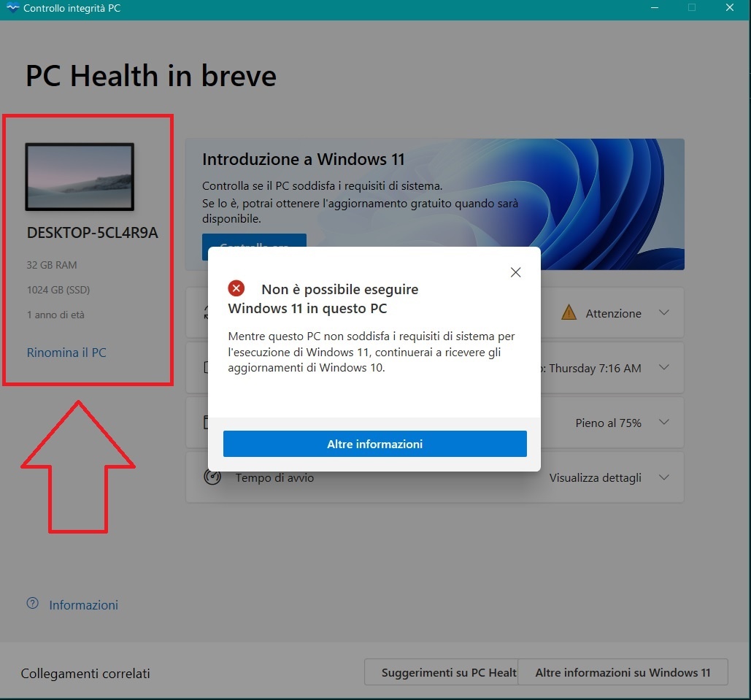Screen dimensions: 751x700
Task: Close the Windows 11 compatibility dialog
Action: click(515, 272)
